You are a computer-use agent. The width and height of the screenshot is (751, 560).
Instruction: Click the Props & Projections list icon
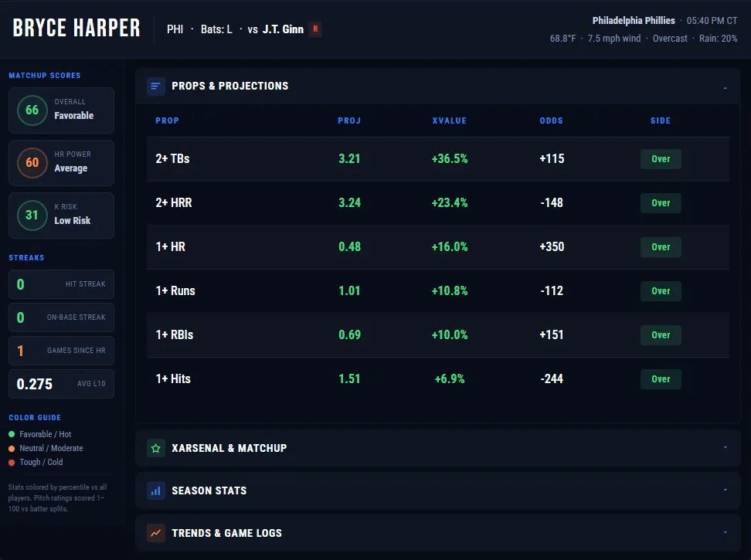coord(155,87)
